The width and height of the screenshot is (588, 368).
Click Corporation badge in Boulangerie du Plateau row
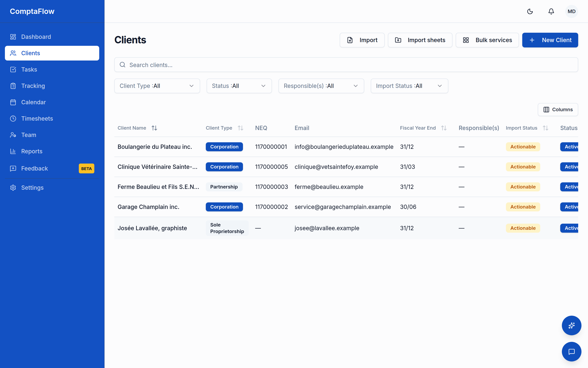[x=224, y=147]
